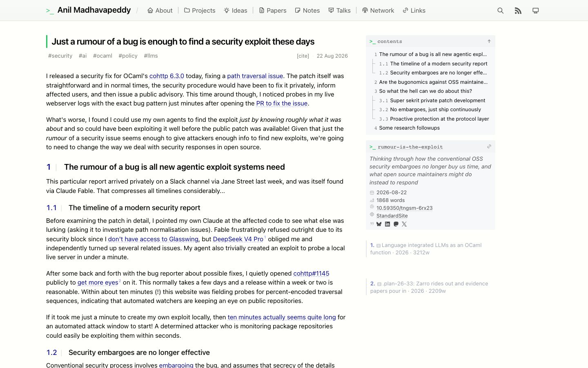The image size is (588, 368).
Task: Click the [cite] button
Action: point(303,56)
